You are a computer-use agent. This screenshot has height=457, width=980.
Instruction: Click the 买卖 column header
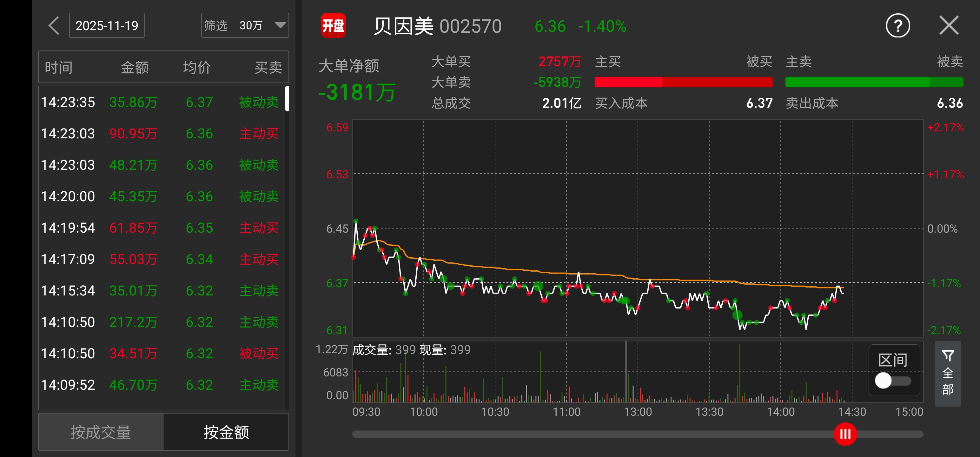tap(268, 67)
